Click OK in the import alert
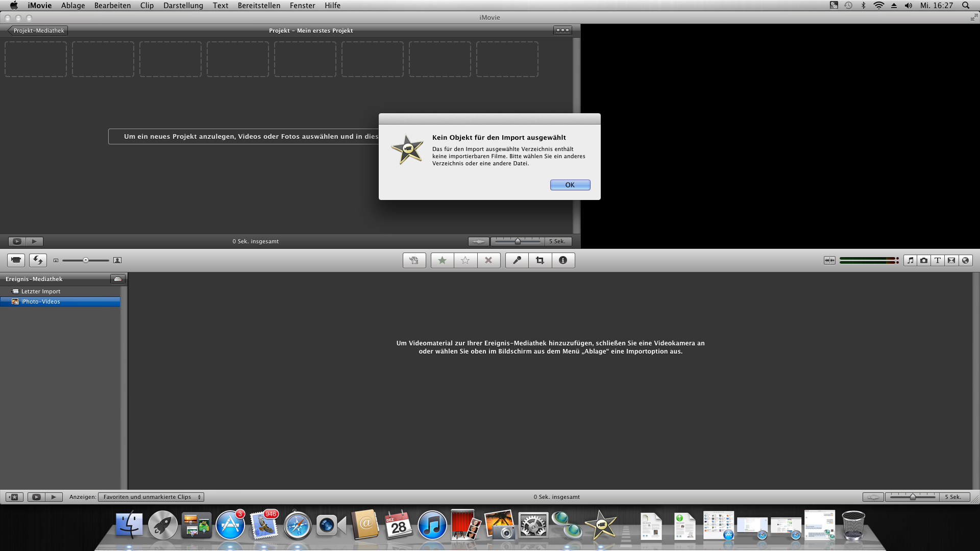This screenshot has width=980, height=551. pyautogui.click(x=570, y=185)
